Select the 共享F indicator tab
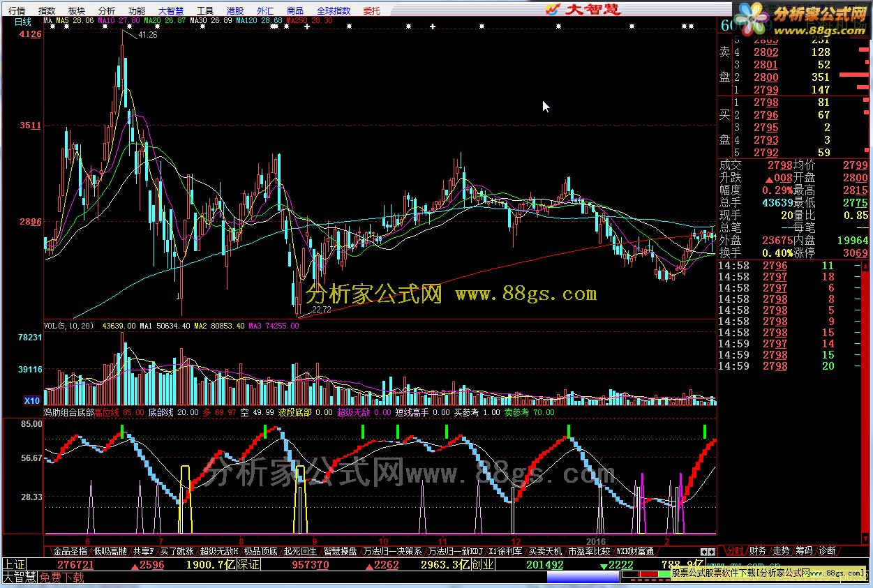This screenshot has width=873, height=588. click(x=144, y=551)
